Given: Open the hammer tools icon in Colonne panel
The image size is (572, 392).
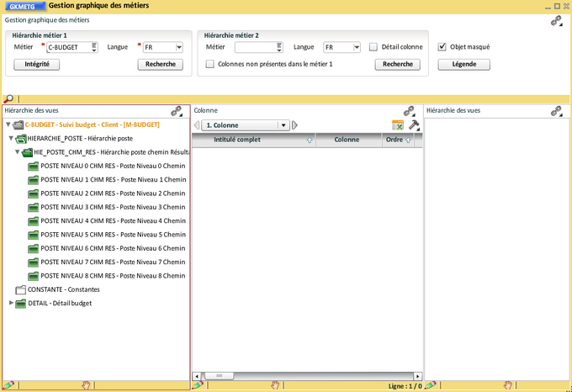Looking at the screenshot, I should pyautogui.click(x=414, y=125).
